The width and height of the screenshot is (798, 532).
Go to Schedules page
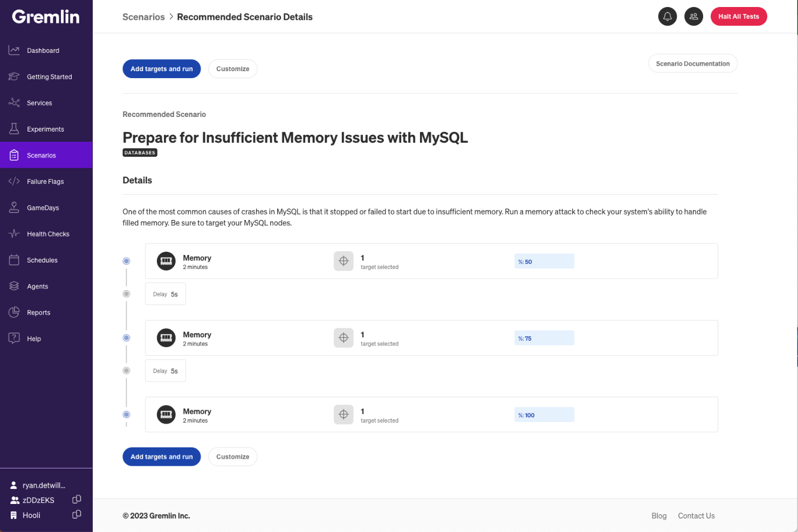[42, 260]
